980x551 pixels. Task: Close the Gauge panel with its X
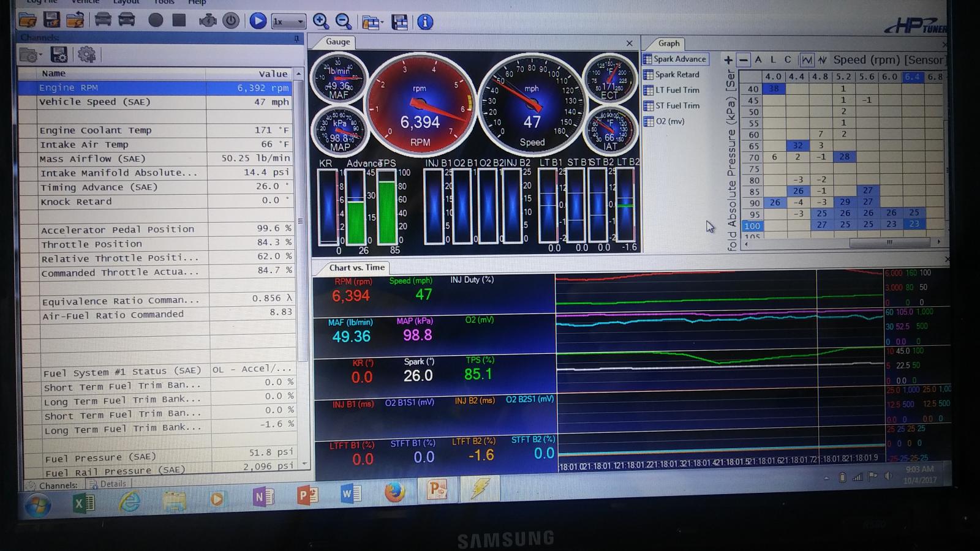(x=629, y=43)
